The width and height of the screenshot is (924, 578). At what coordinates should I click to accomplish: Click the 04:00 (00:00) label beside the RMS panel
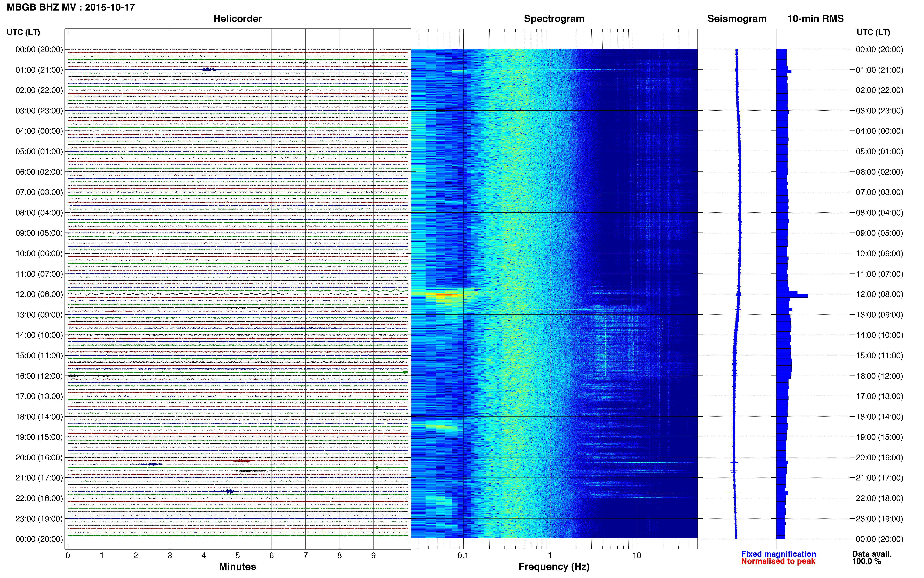point(879,131)
